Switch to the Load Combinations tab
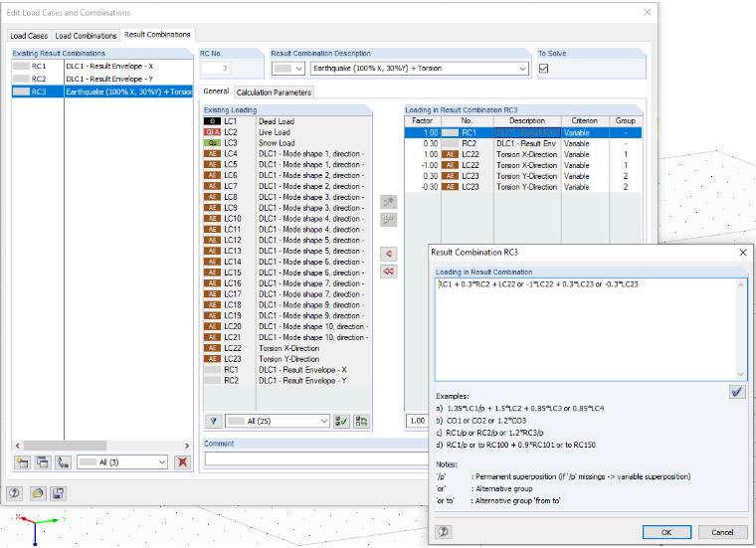 86,36
